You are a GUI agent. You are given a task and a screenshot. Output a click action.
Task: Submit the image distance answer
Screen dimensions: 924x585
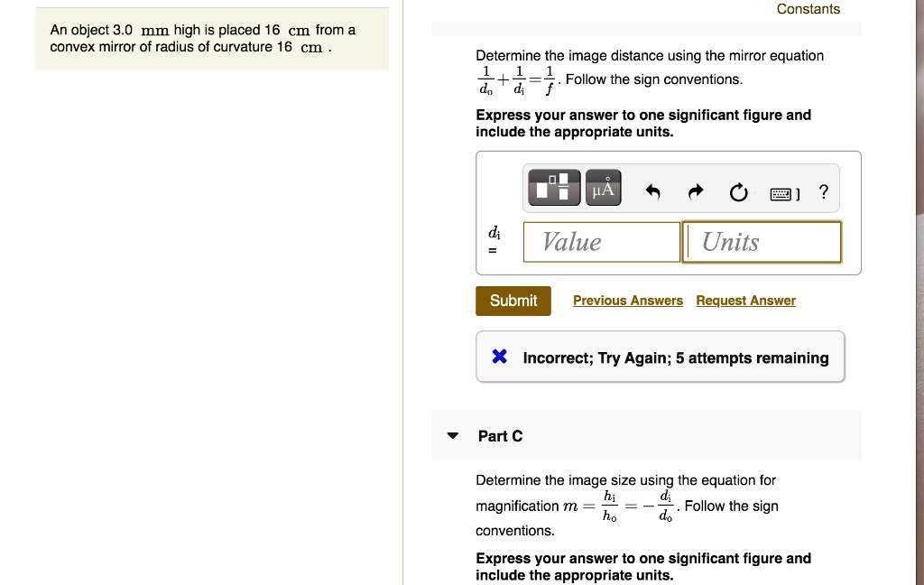click(x=513, y=301)
